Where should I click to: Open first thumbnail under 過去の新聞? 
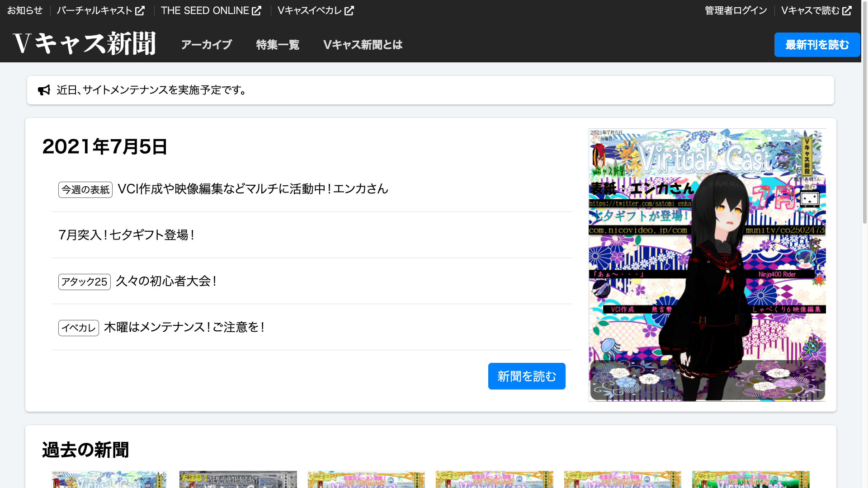(x=109, y=479)
